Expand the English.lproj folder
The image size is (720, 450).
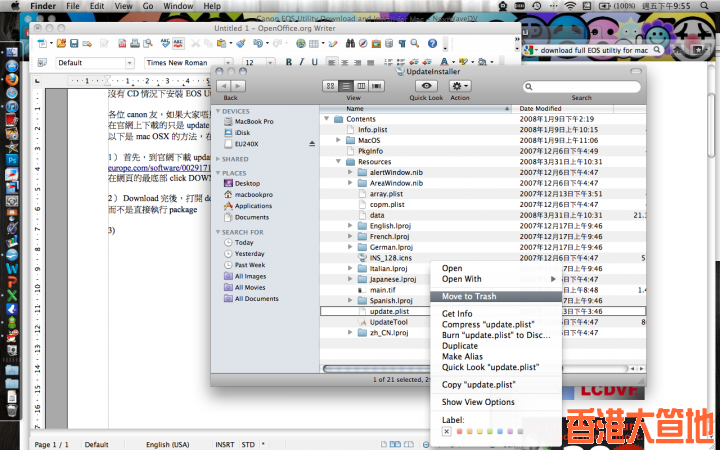(x=350, y=226)
